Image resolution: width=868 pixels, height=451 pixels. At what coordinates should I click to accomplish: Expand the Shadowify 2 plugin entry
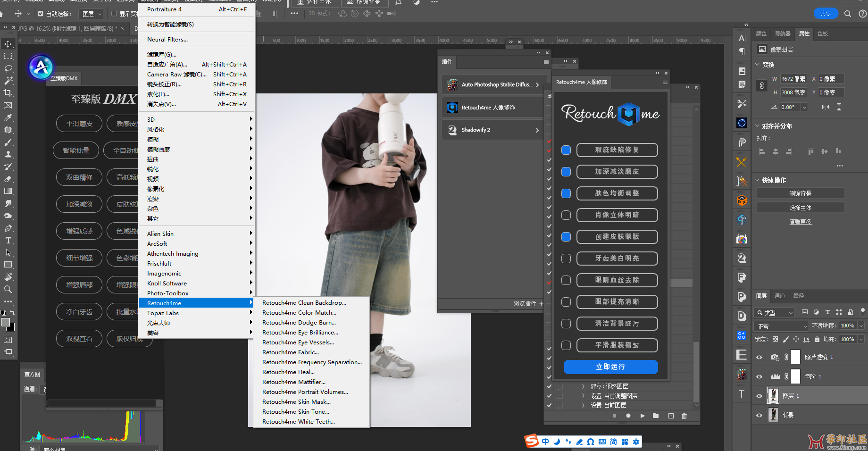[x=537, y=130]
